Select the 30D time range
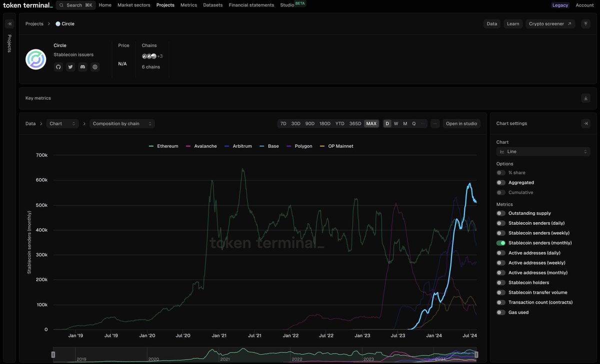600x364 pixels. (296, 123)
